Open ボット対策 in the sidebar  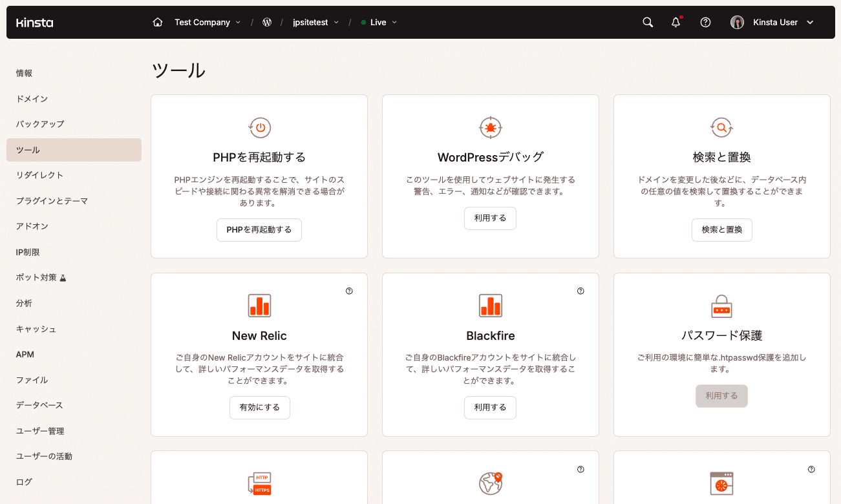pos(74,278)
